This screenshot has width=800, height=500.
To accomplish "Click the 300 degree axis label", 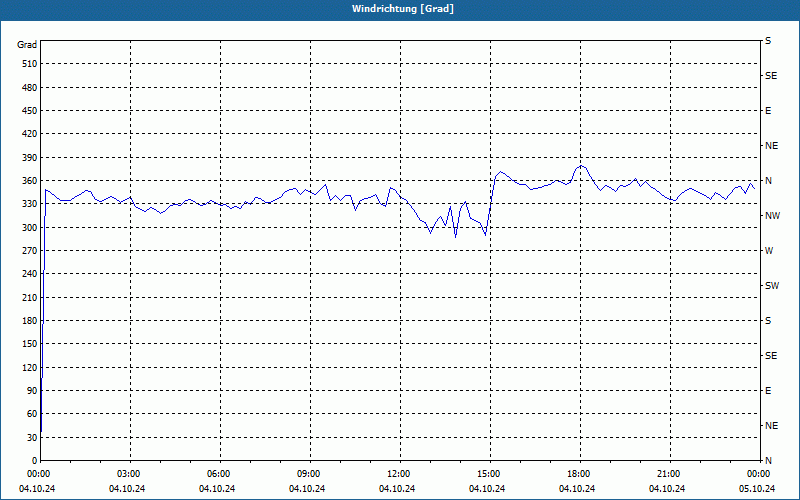I will tap(30, 227).
